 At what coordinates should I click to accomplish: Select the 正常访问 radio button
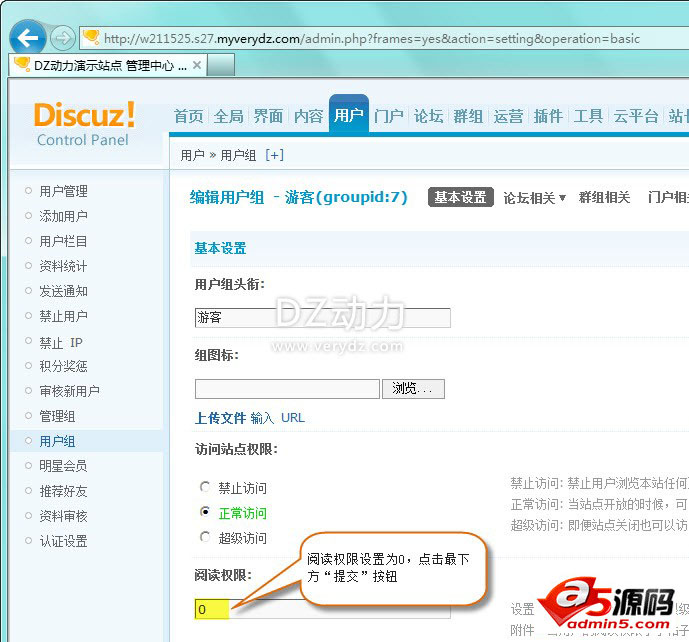(205, 511)
